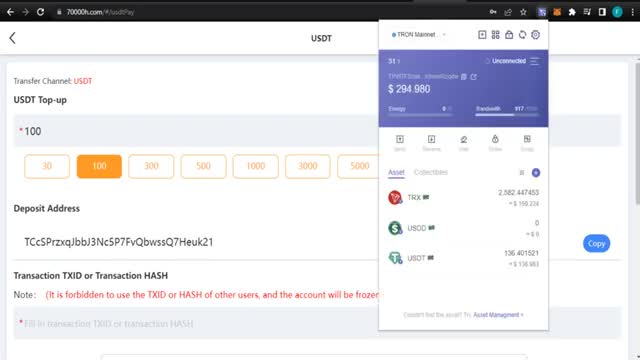Select the 30 amount option

47,166
